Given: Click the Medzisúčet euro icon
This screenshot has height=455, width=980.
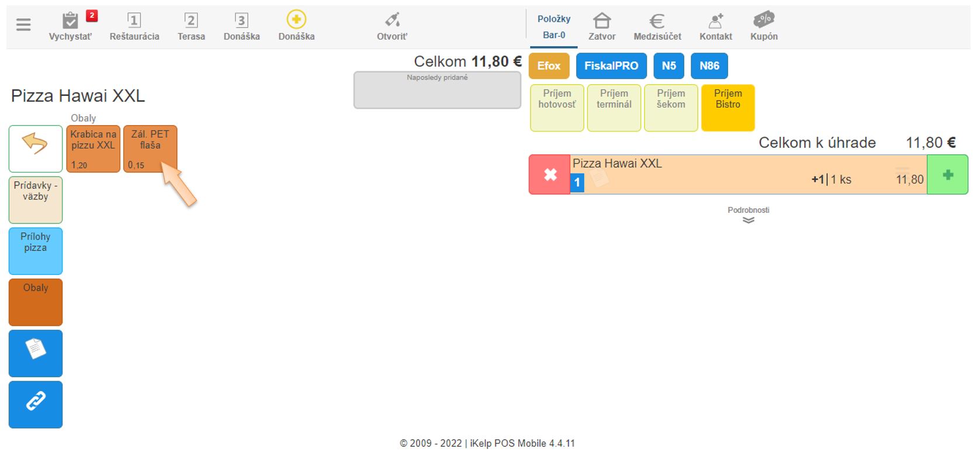Looking at the screenshot, I should 657,22.
